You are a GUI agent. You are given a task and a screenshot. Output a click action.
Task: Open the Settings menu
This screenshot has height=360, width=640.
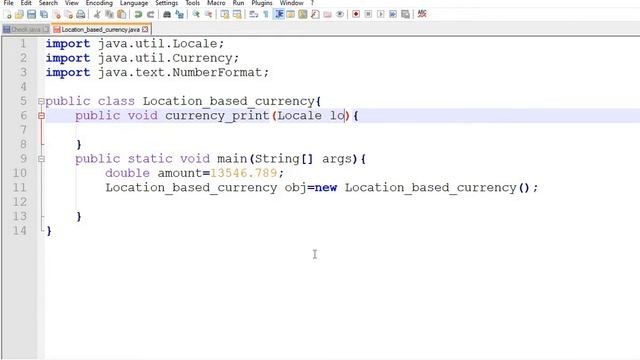[167, 3]
